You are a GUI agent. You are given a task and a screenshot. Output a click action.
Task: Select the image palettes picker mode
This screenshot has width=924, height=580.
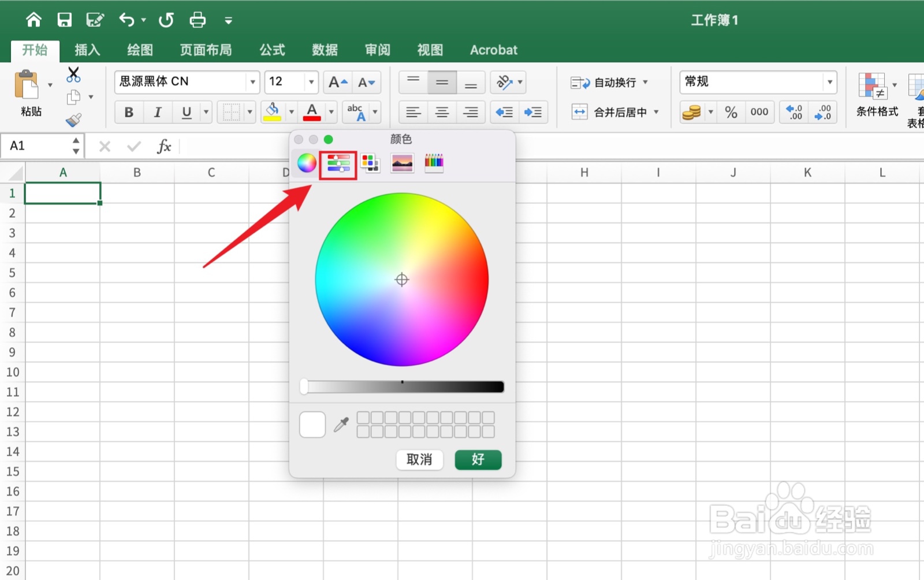402,163
